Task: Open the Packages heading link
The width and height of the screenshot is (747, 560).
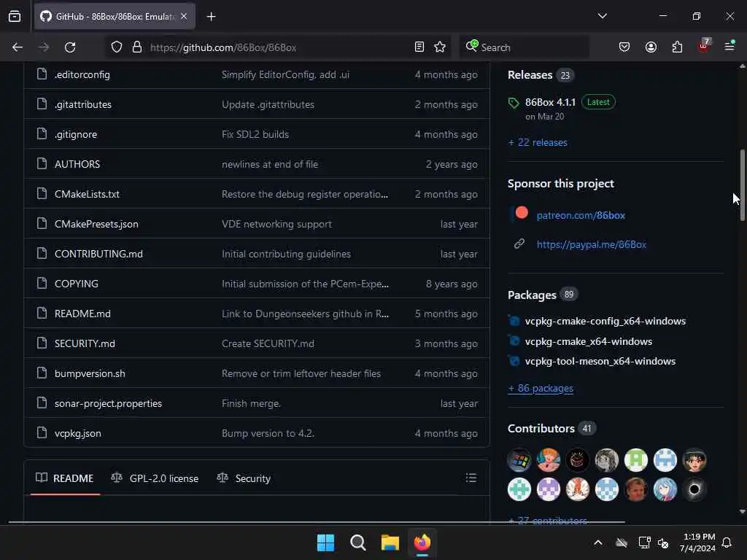Action: click(x=532, y=295)
